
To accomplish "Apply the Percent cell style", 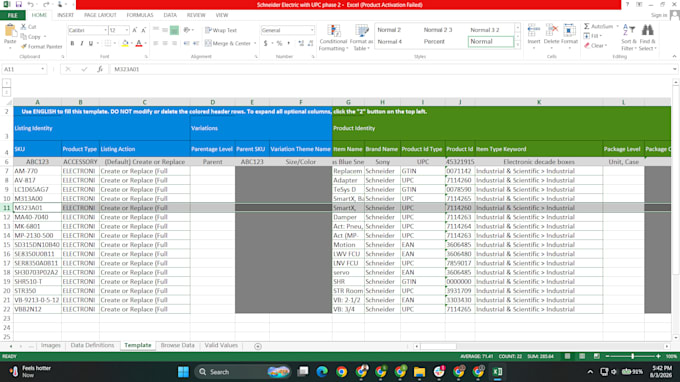I will click(x=434, y=42).
